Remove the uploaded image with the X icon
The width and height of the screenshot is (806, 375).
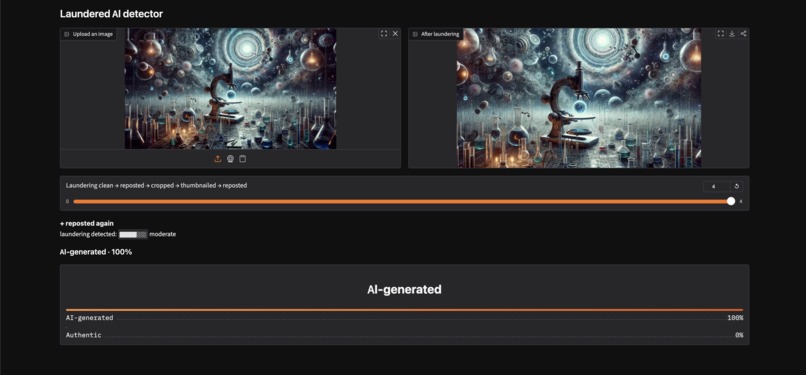[x=395, y=33]
